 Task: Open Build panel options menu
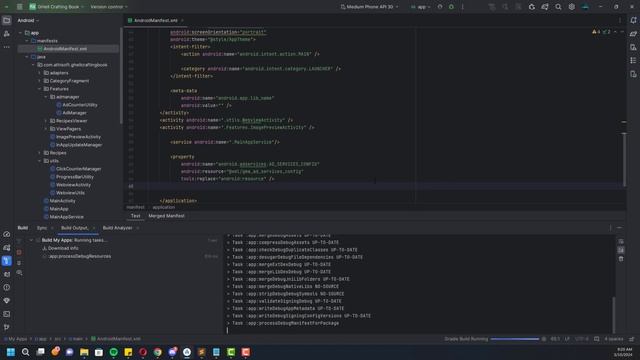tap(611, 228)
